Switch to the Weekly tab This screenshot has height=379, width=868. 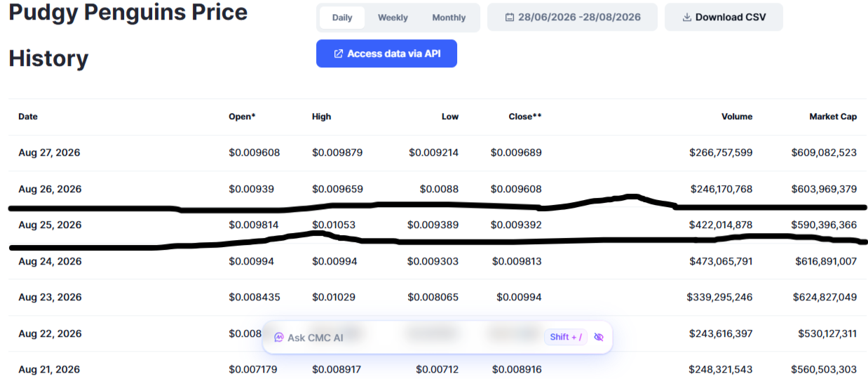(x=393, y=18)
